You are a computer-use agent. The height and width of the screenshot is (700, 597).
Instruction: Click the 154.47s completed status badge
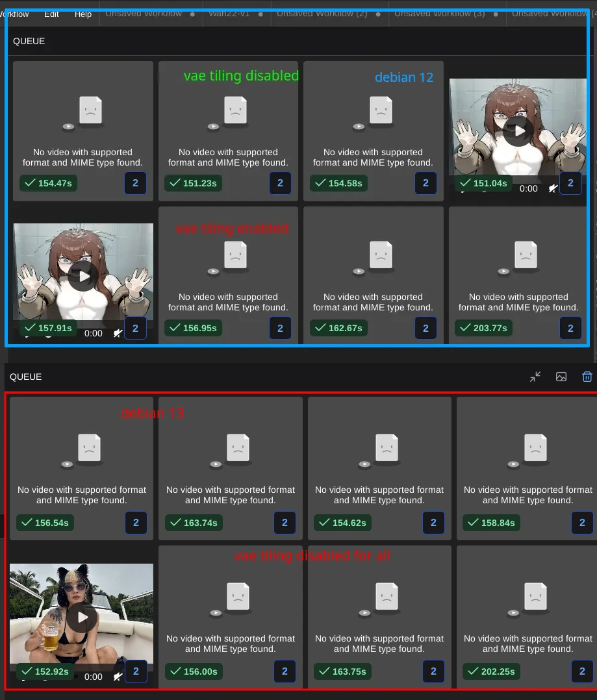48,183
